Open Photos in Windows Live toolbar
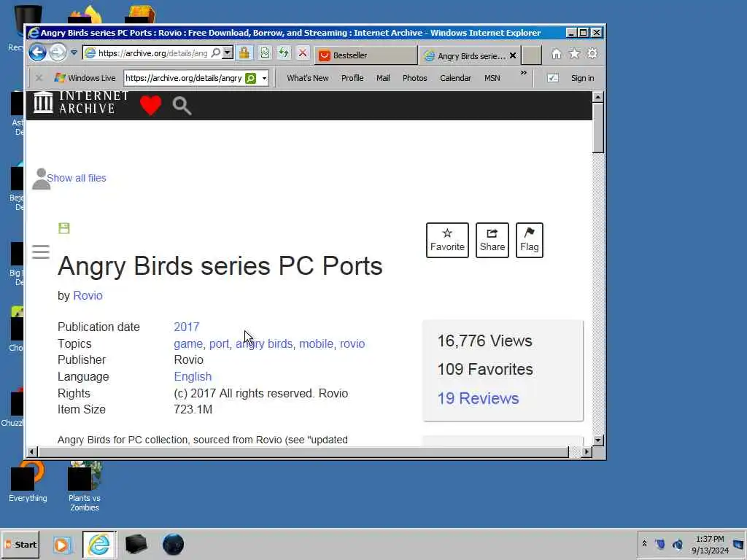The image size is (747, 560). coord(414,78)
